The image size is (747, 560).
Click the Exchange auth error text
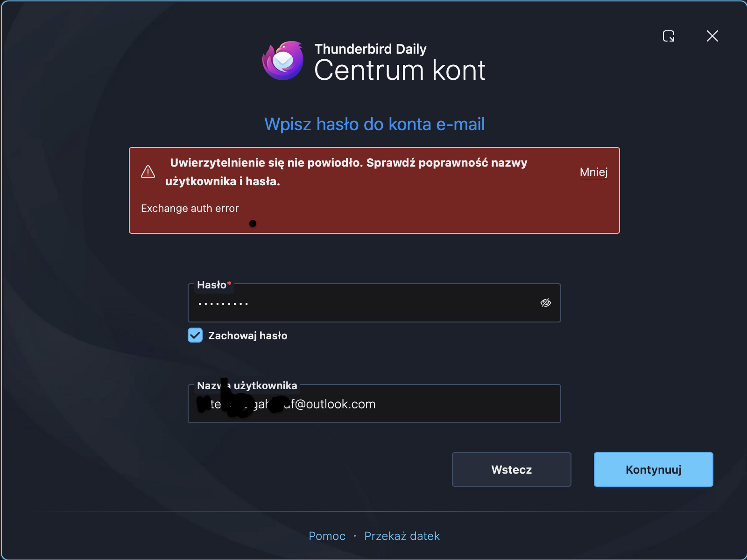(190, 208)
